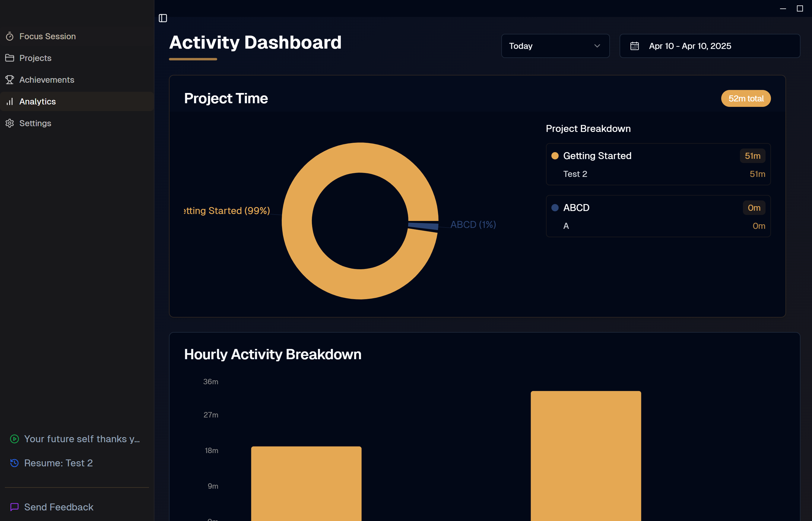Click the Projects folder icon
812x521 pixels.
pos(10,58)
